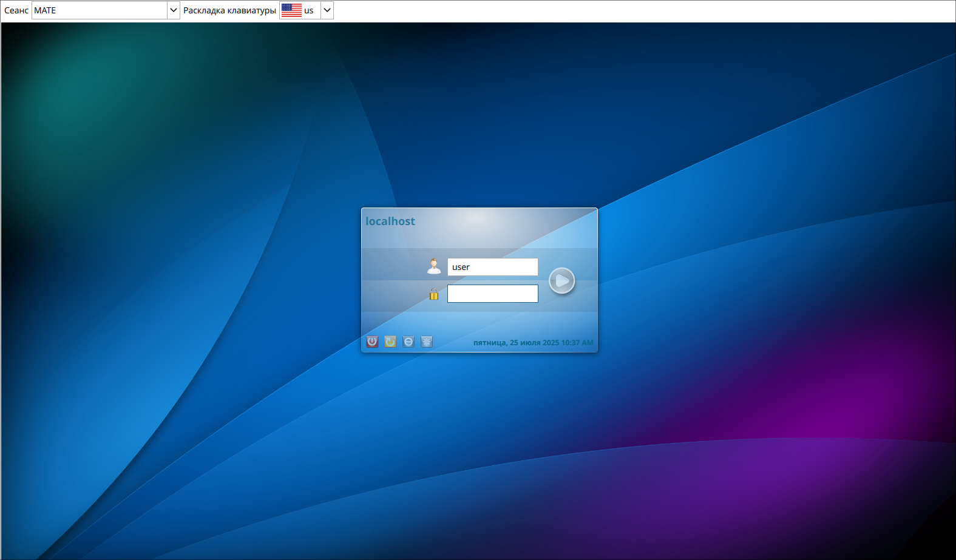Click the MATE session combo box

click(x=106, y=10)
